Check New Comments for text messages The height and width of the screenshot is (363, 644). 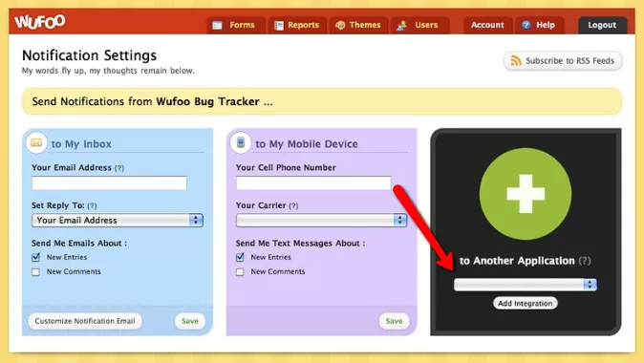coord(240,272)
